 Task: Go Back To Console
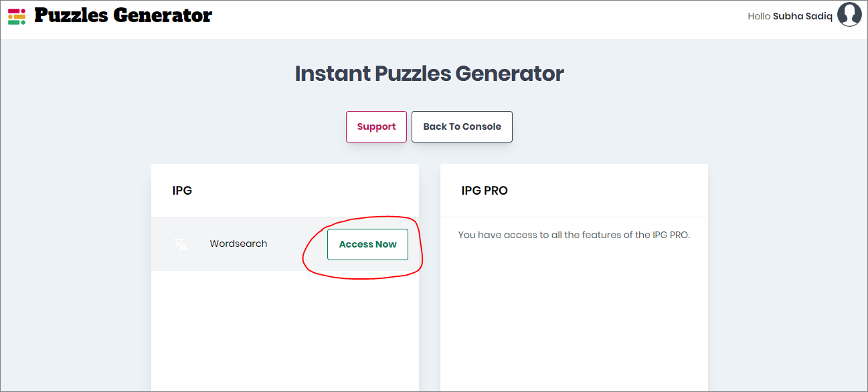[462, 126]
